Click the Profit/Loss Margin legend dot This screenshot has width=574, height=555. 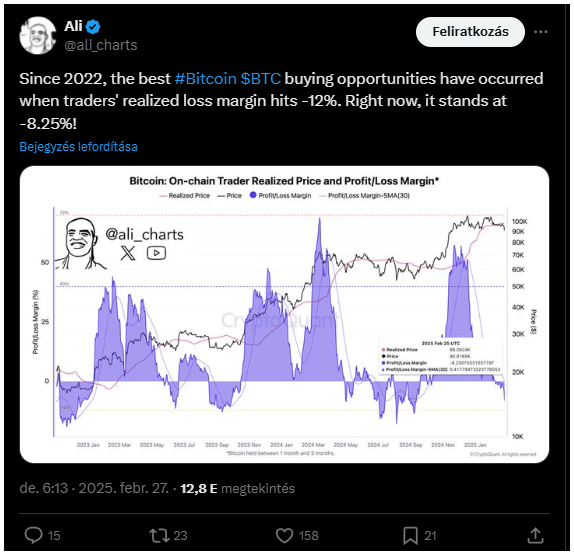tap(253, 195)
